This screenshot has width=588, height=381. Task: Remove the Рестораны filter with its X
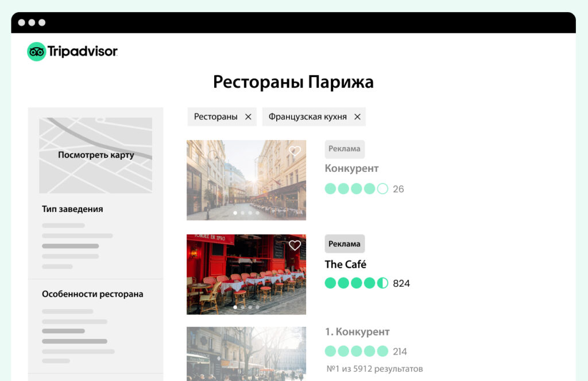coord(248,117)
